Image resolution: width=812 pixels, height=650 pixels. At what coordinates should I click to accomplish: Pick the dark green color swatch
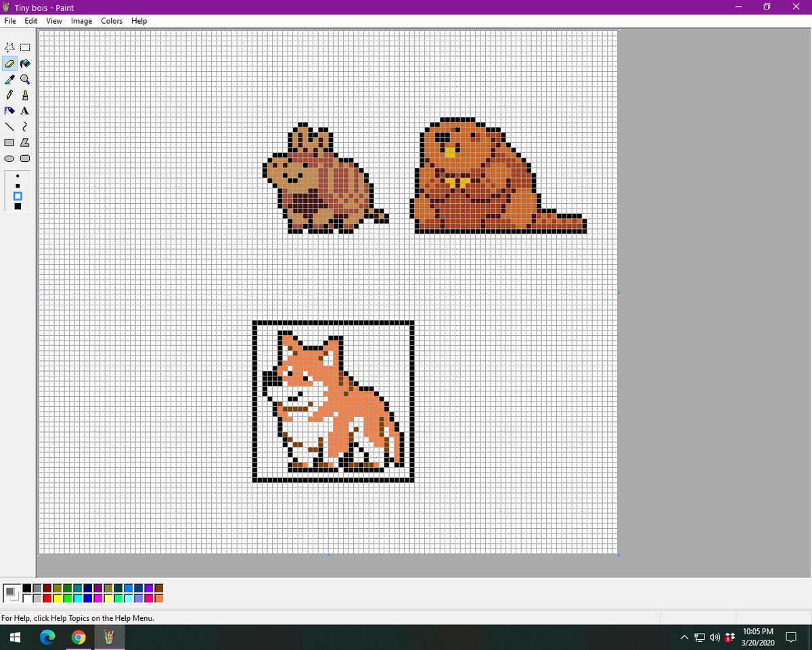pos(68,588)
